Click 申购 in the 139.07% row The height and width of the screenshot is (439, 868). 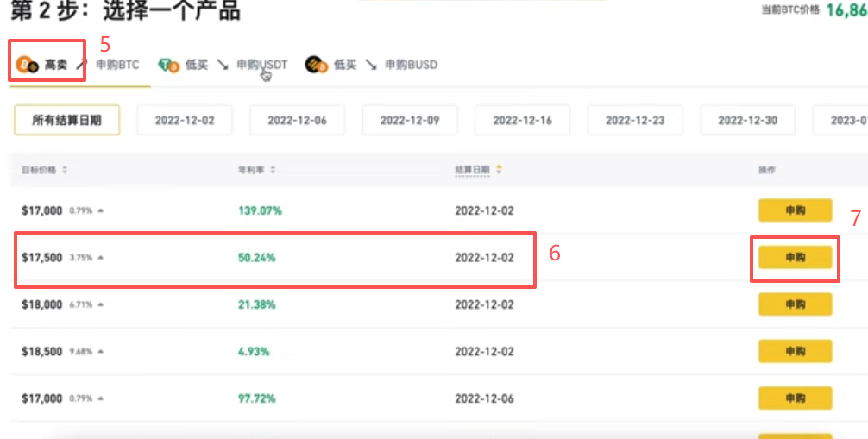pos(795,210)
